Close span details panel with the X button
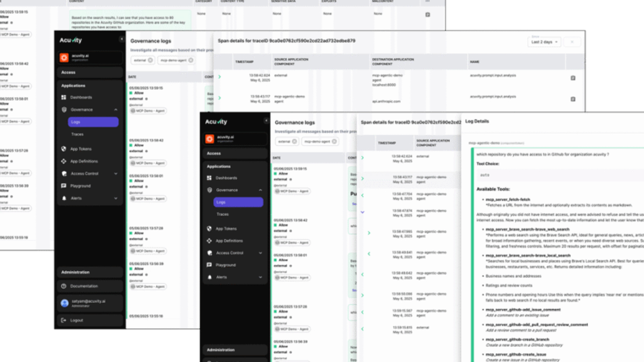644x362 pixels. 572,42
